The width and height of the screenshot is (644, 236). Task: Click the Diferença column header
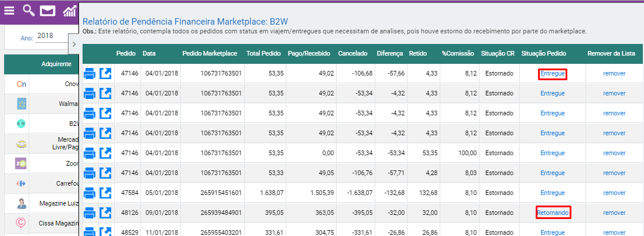390,53
